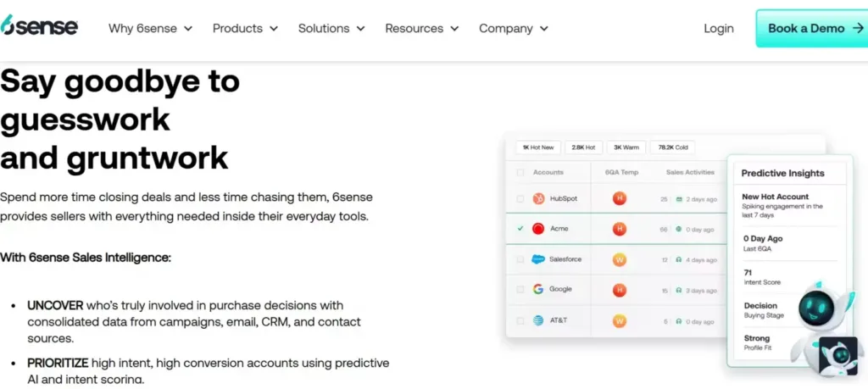Expand the Why 6sense dropdown

pyautogui.click(x=150, y=28)
